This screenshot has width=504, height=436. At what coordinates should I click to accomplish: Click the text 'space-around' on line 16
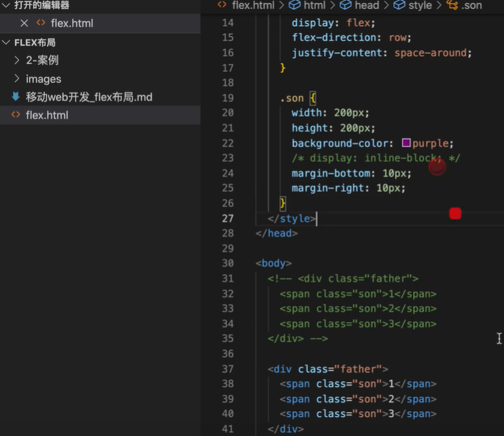pyautogui.click(x=431, y=53)
